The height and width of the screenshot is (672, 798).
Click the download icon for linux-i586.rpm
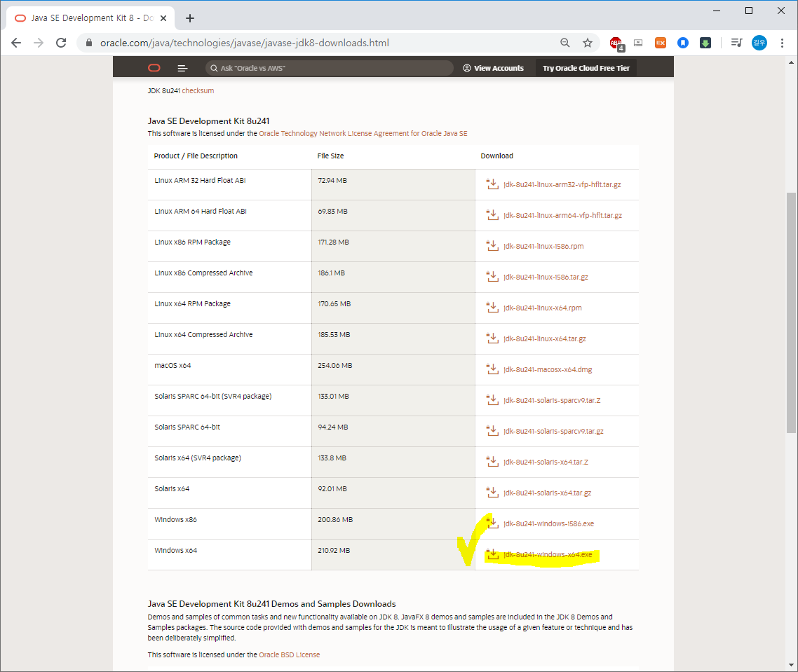tap(492, 246)
